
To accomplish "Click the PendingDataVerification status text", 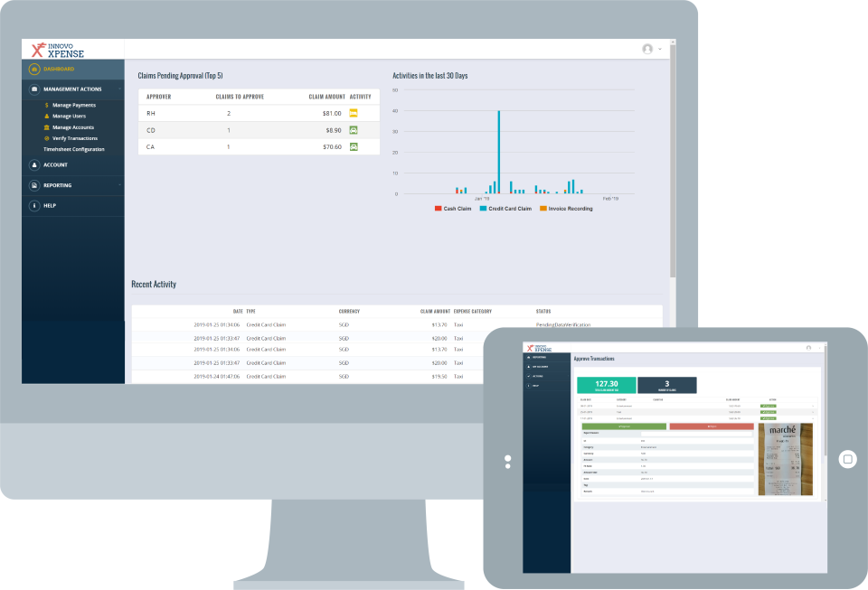I will (x=563, y=324).
